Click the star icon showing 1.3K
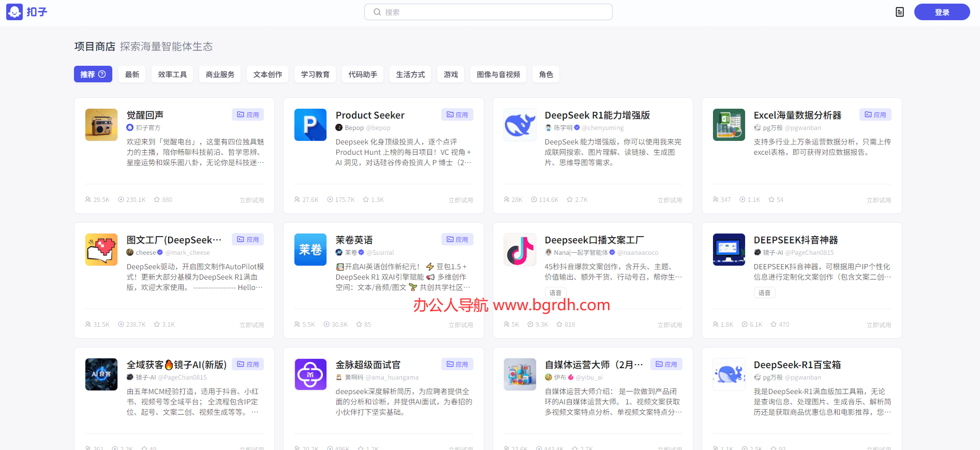This screenshot has height=450, width=980. (366, 199)
